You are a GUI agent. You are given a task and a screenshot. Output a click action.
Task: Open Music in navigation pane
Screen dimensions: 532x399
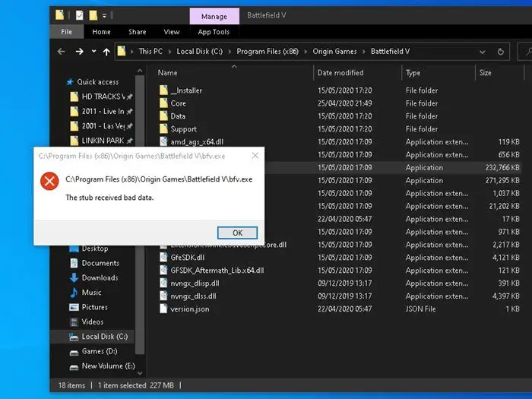click(92, 292)
